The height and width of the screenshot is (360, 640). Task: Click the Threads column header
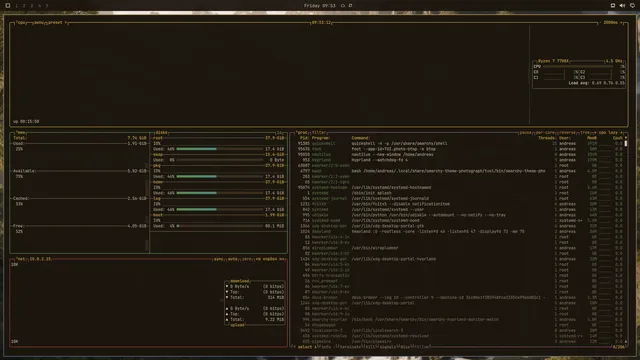point(547,138)
